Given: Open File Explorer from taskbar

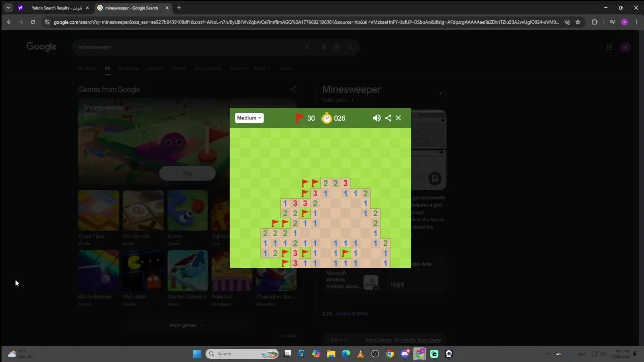Looking at the screenshot, I should tap(331, 354).
